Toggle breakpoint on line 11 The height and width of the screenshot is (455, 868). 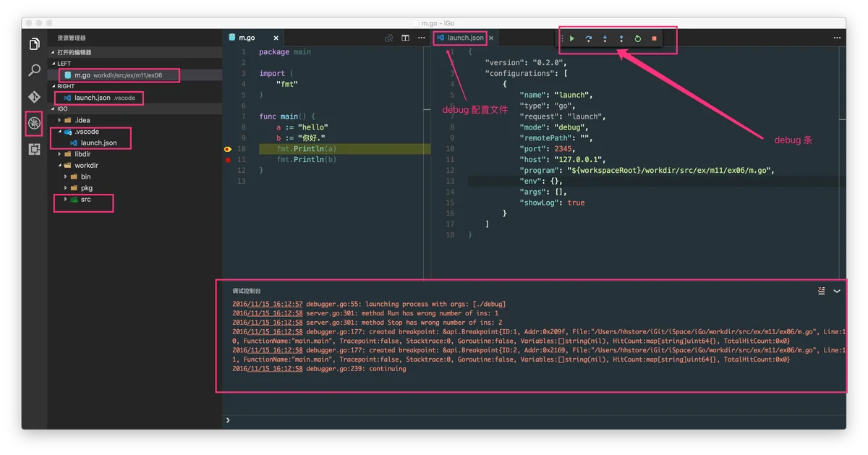tap(228, 160)
